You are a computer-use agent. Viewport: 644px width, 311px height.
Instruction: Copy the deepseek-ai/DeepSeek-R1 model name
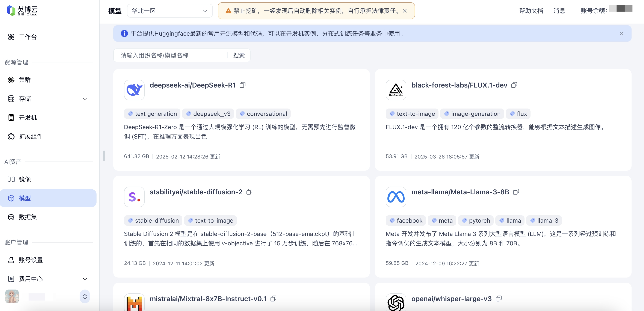[242, 85]
